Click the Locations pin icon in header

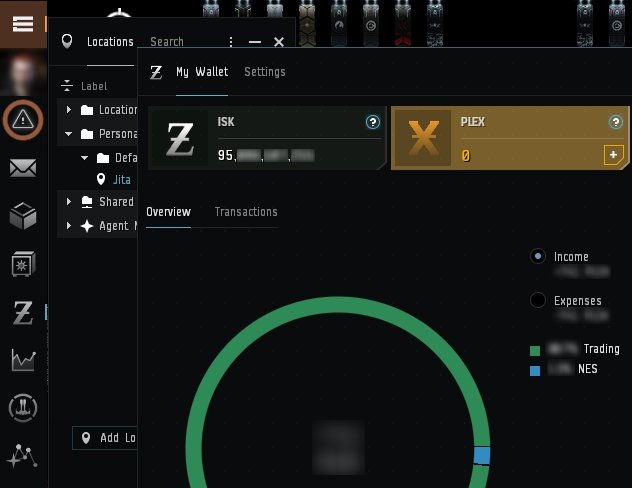tap(67, 41)
